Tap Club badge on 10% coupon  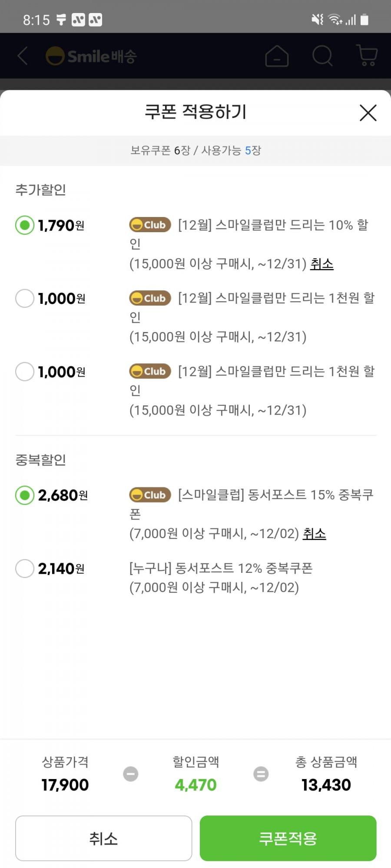tap(150, 225)
